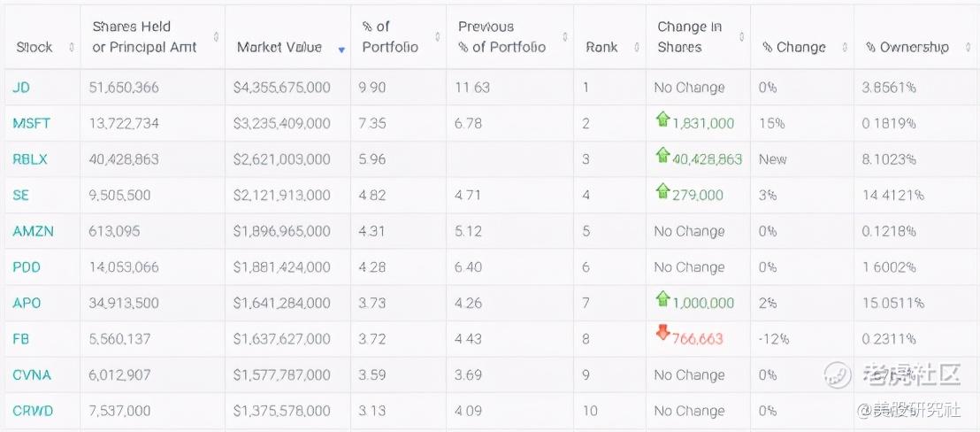Screen dimensions: 980x432
Task: Sort by the Stock column arrows
Action: (x=71, y=47)
